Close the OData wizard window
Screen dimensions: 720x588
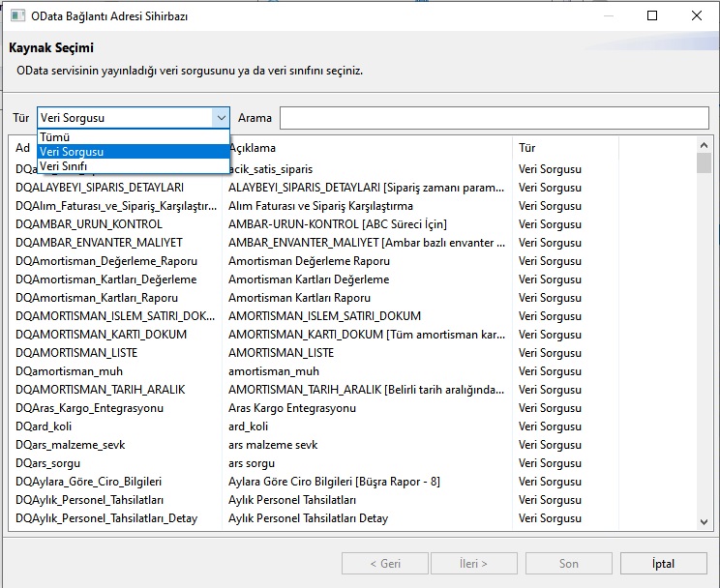tap(697, 15)
